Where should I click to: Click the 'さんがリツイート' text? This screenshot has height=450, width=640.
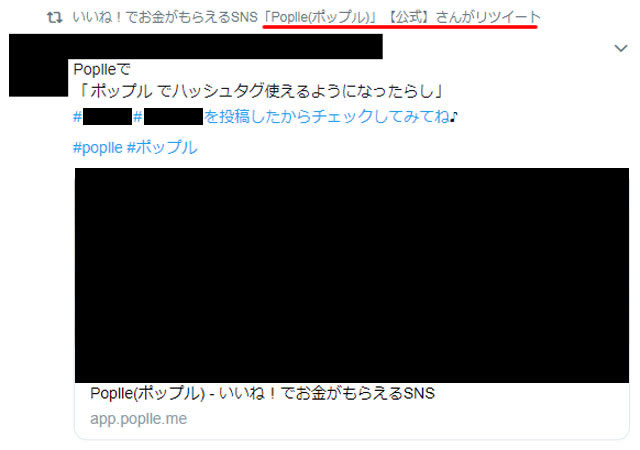488,17
